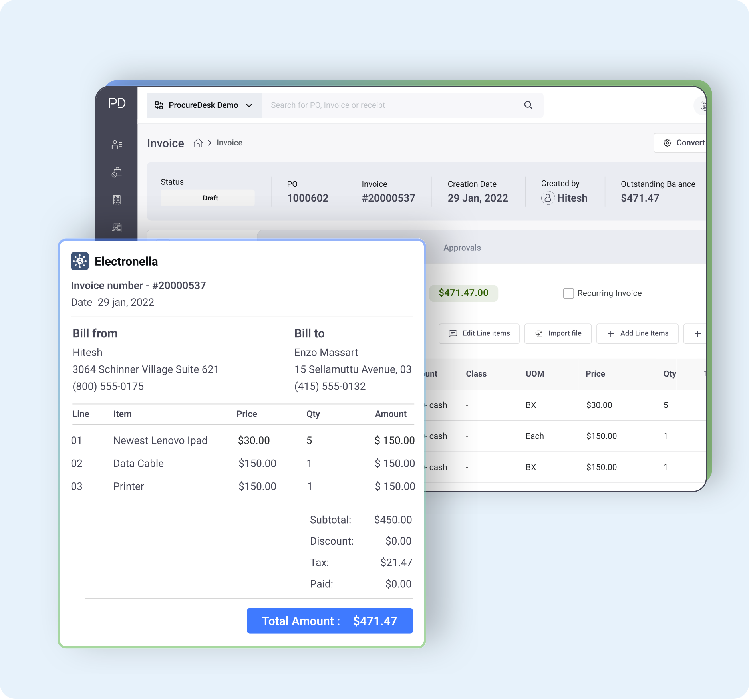The image size is (749, 700).
Task: Click the PD logo in sidebar
Action: tap(117, 103)
